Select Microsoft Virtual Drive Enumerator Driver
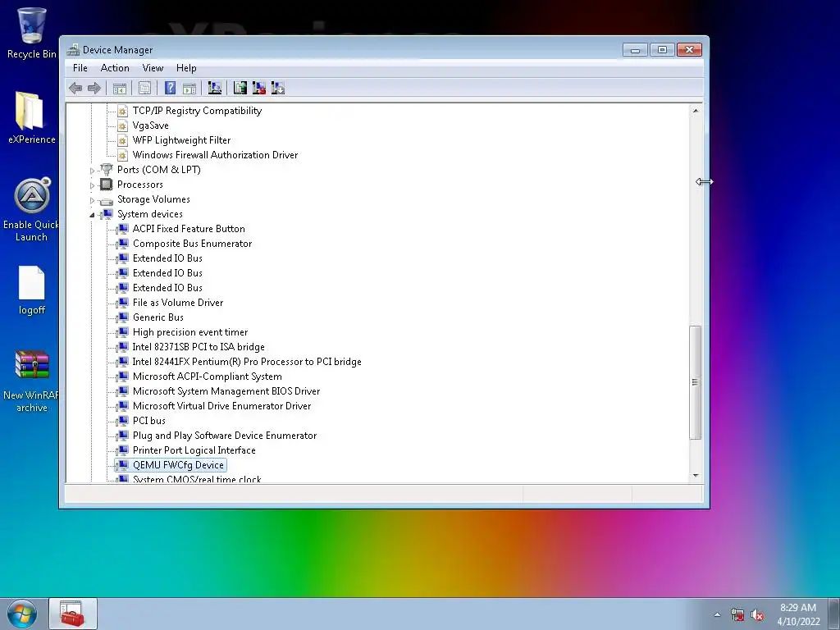 click(221, 406)
